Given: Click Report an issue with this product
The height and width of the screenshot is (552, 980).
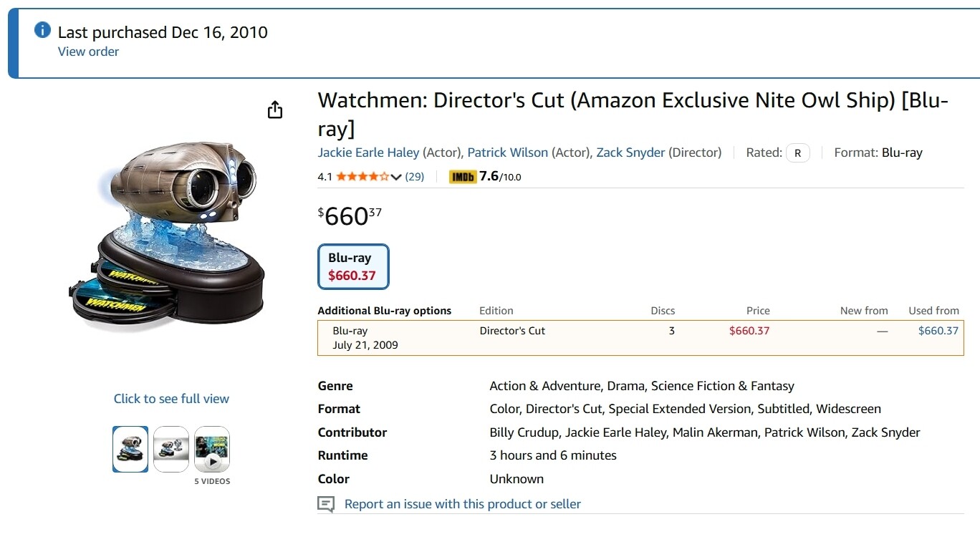Looking at the screenshot, I should point(462,504).
